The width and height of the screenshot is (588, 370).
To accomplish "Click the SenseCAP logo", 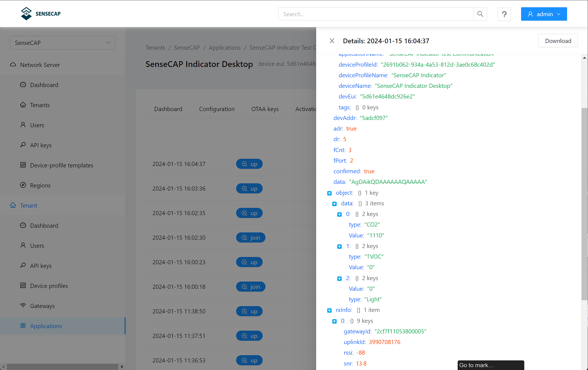I will click(x=41, y=14).
